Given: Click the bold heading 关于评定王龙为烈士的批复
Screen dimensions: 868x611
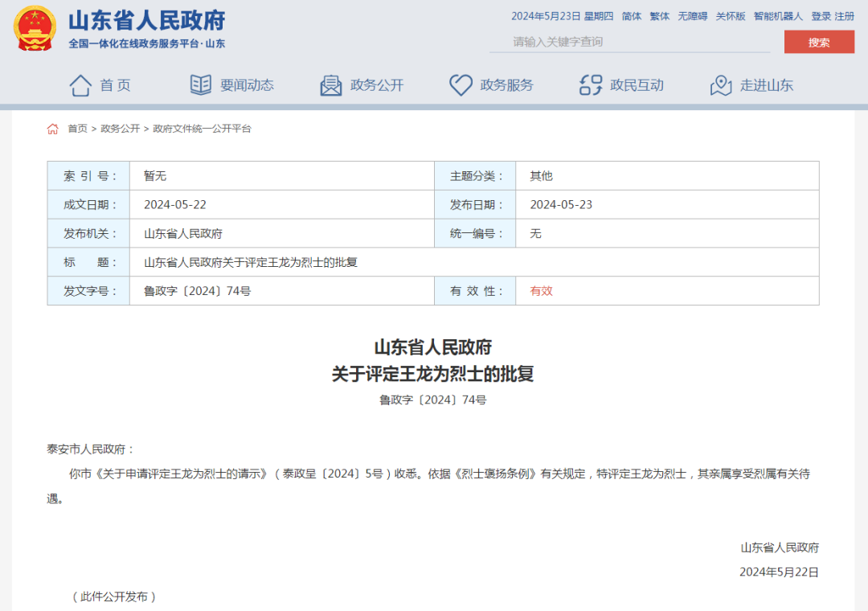Looking at the screenshot, I should pyautogui.click(x=433, y=374).
